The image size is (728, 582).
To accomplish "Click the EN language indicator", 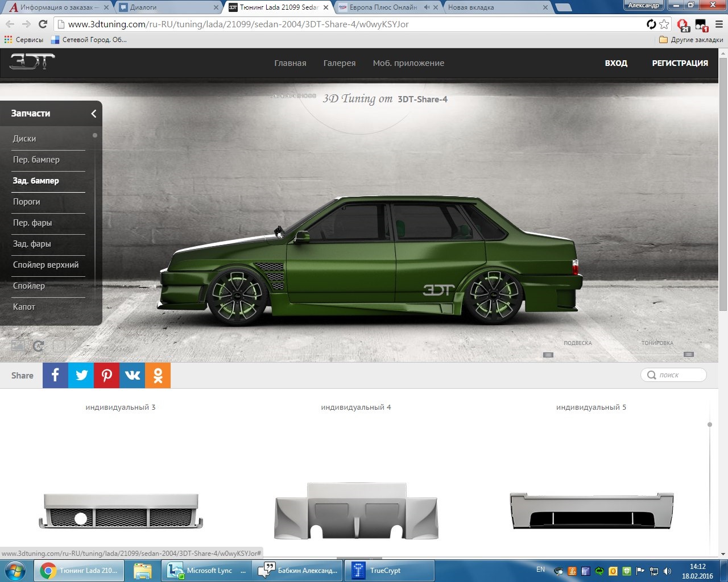I will click(540, 569).
